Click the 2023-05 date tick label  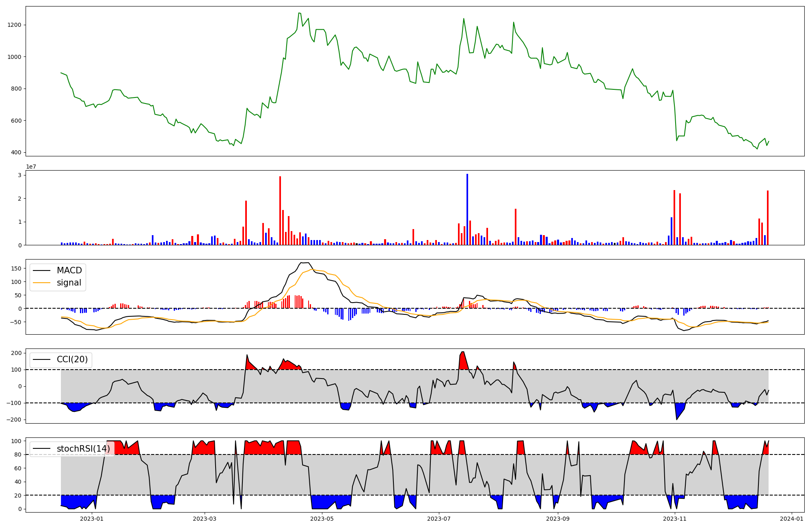322,519
